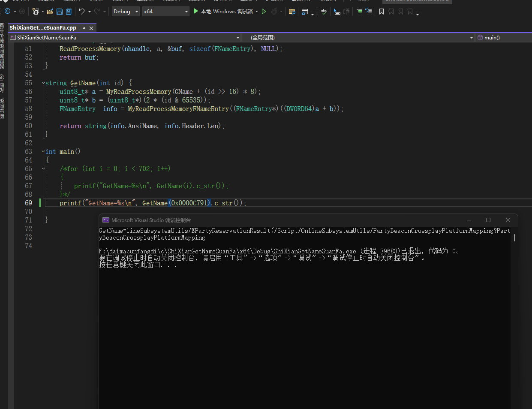The image size is (532, 409).
Task: Click the open file folder icon
Action: pyautogui.click(x=50, y=11)
